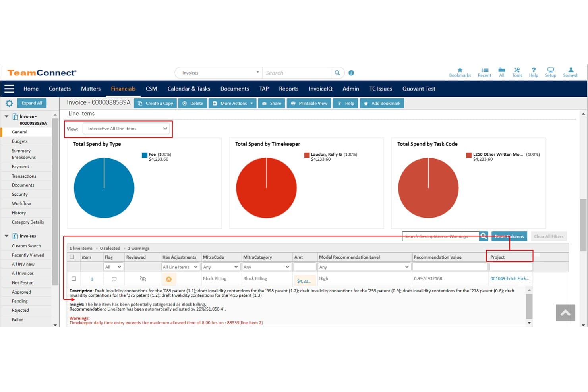Open the Setup monitor icon
The height and width of the screenshot is (392, 588).
click(x=550, y=70)
